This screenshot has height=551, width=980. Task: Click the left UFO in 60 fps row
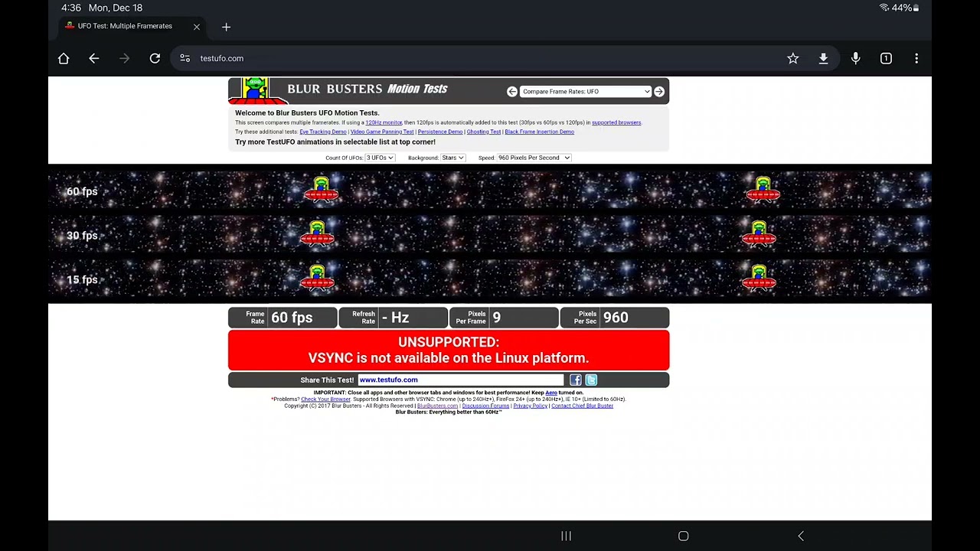pyautogui.click(x=322, y=190)
